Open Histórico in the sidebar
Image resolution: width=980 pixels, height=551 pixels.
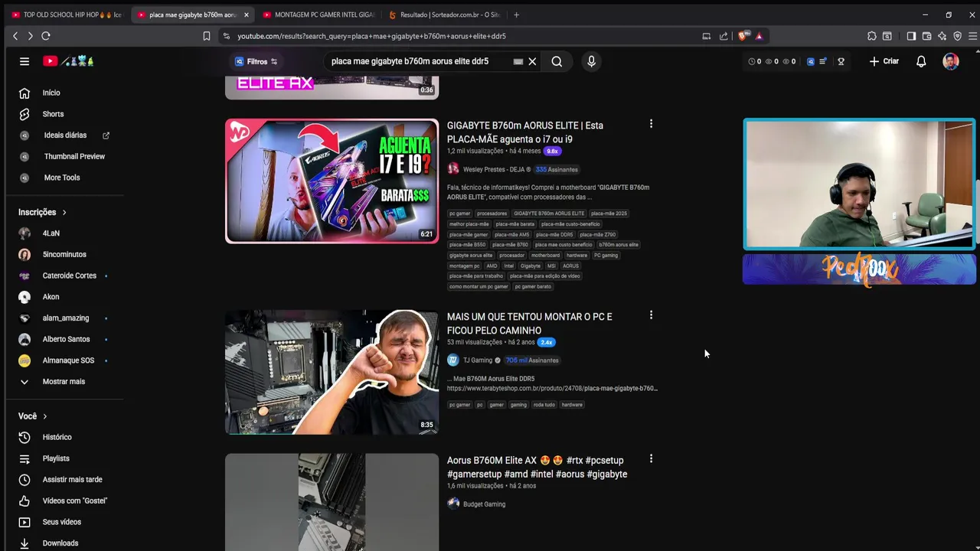[x=57, y=437]
